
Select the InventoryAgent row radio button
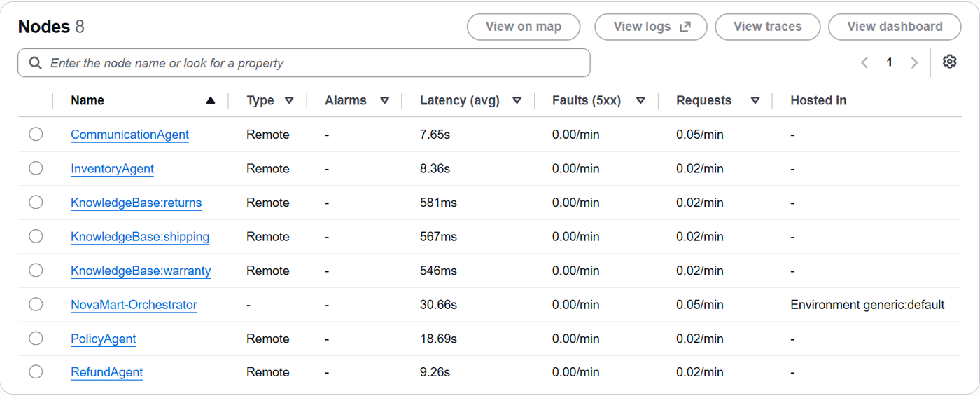pos(36,168)
